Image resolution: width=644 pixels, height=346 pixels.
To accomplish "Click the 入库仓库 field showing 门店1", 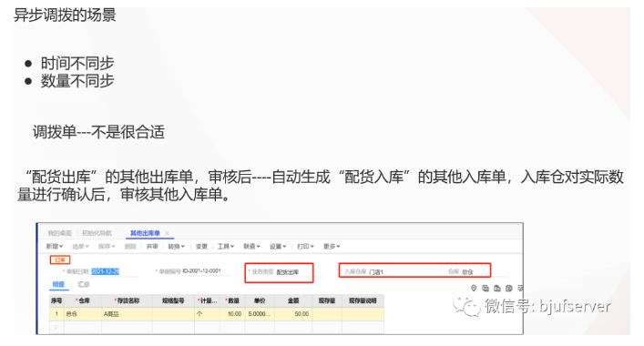I will [x=376, y=271].
